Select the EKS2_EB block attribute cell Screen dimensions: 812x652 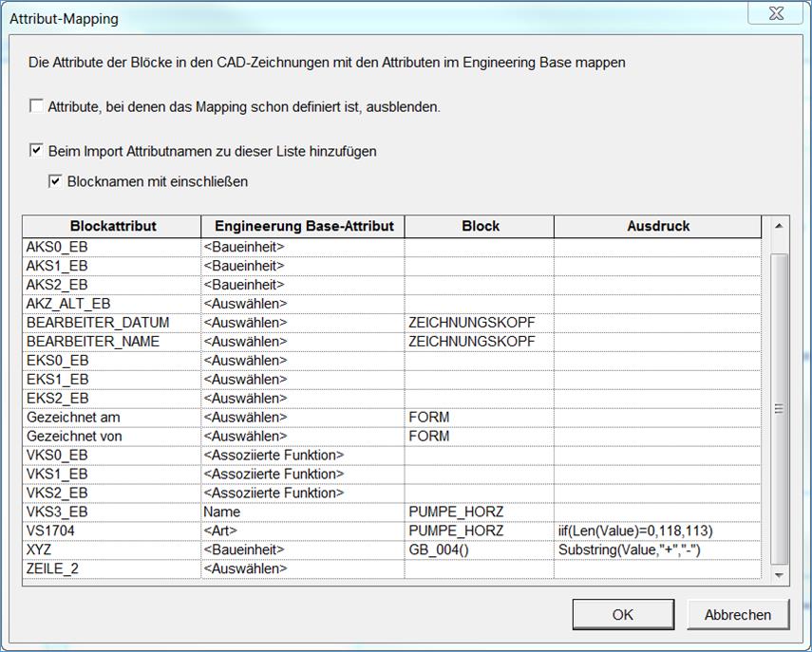112,398
